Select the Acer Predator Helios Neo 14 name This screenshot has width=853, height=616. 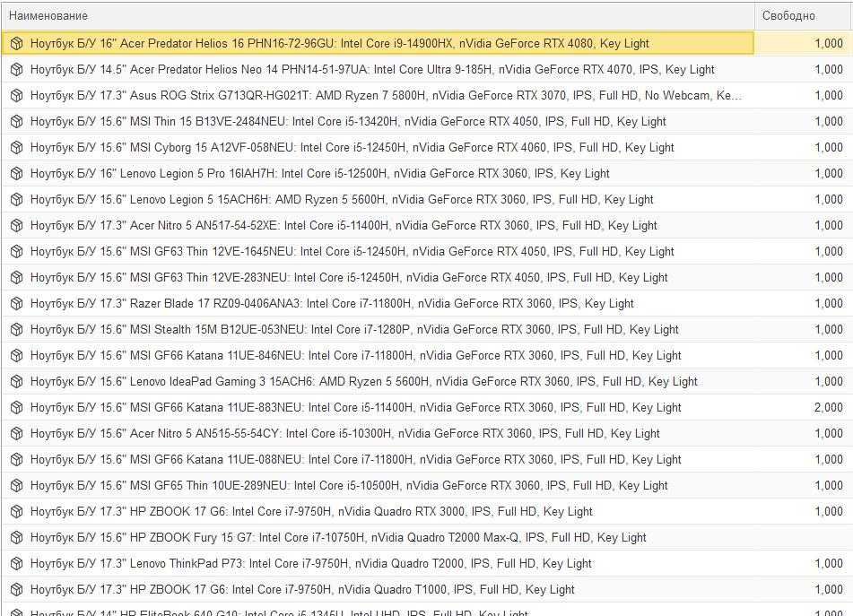[372, 70]
